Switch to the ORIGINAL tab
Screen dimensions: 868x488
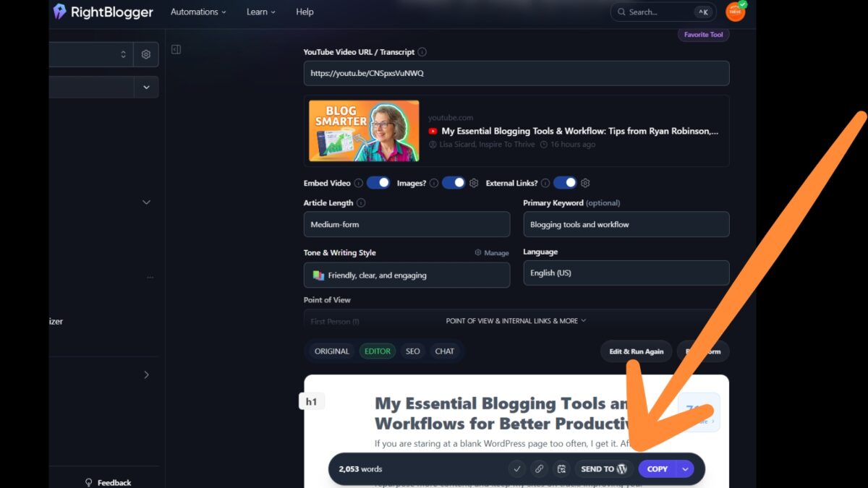[x=332, y=351]
